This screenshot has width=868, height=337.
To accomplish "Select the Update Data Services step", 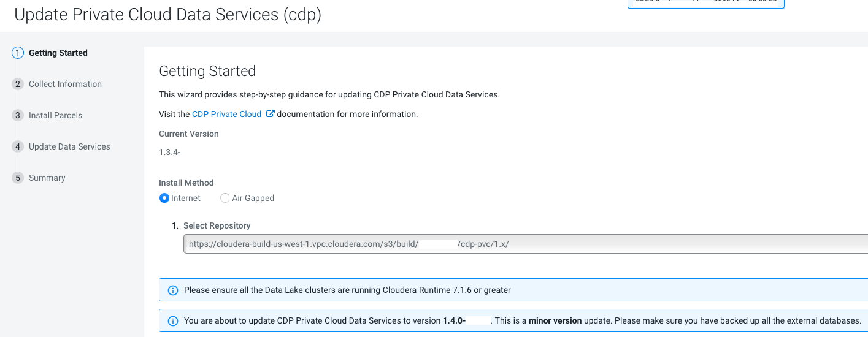I will 69,146.
